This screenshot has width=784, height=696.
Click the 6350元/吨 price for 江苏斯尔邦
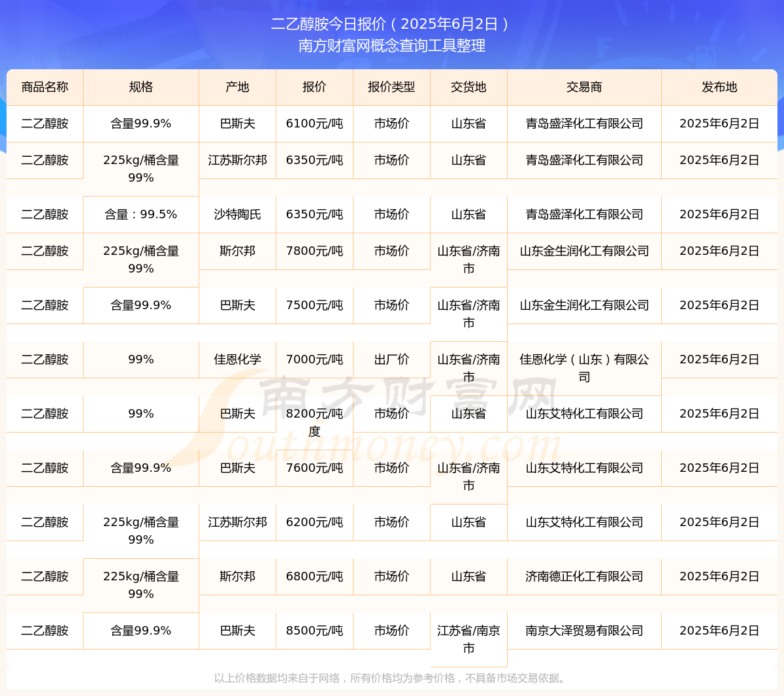(314, 160)
